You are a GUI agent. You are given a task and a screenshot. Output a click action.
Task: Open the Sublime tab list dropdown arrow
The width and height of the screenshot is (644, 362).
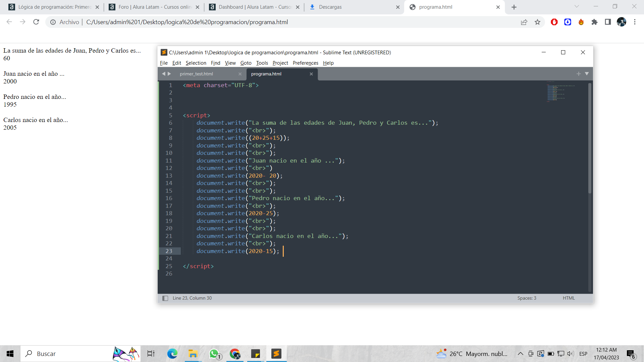click(x=587, y=74)
